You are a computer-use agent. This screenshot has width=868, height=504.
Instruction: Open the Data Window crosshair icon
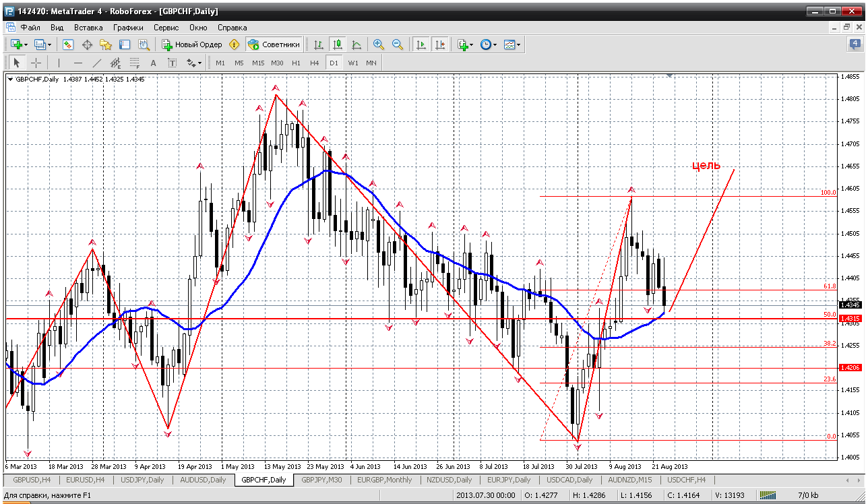[x=87, y=44]
